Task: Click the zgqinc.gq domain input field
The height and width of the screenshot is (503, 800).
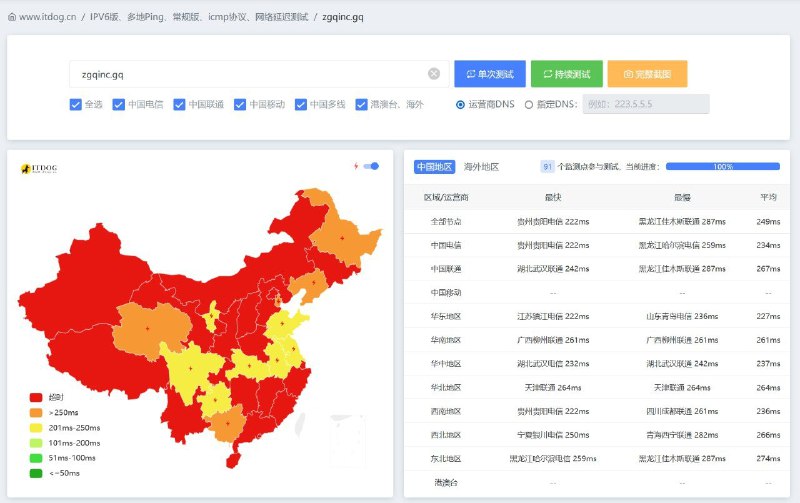Action: click(250, 74)
